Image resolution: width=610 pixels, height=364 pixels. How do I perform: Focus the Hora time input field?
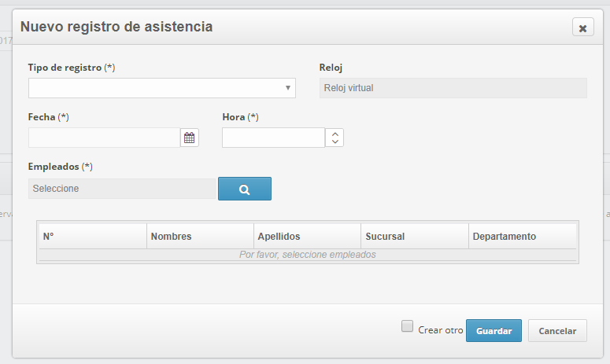point(273,138)
